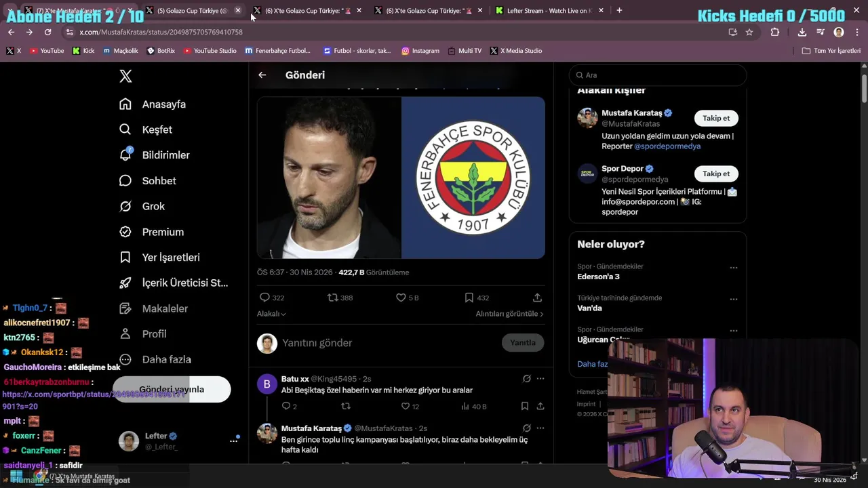Open Premium from the sidebar
Image resolution: width=868 pixels, height=488 pixels.
(x=151, y=232)
